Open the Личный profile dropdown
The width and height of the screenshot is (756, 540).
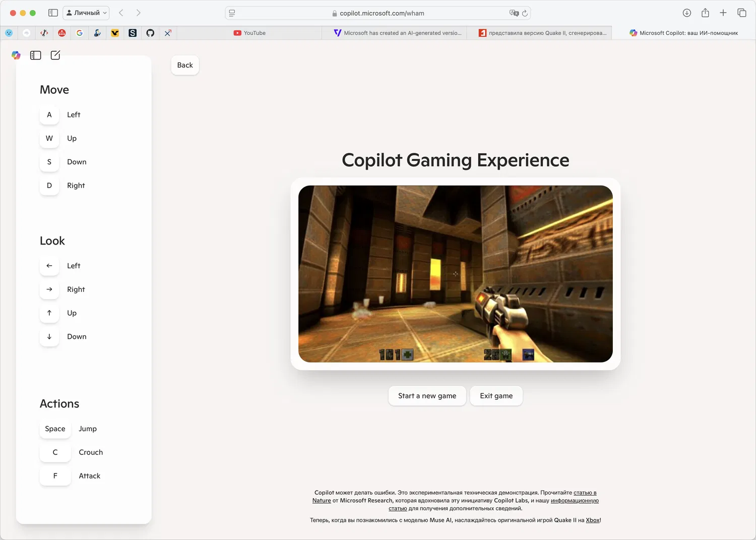(x=86, y=13)
